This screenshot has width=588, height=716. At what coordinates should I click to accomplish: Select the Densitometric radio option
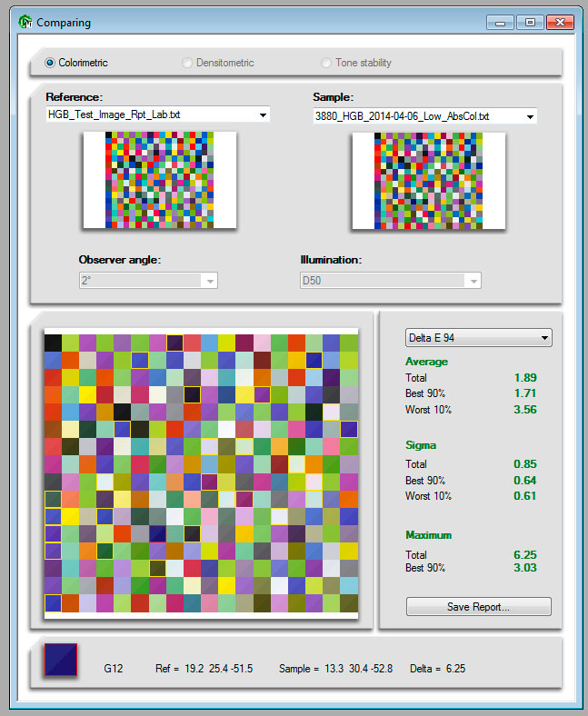click(x=188, y=63)
